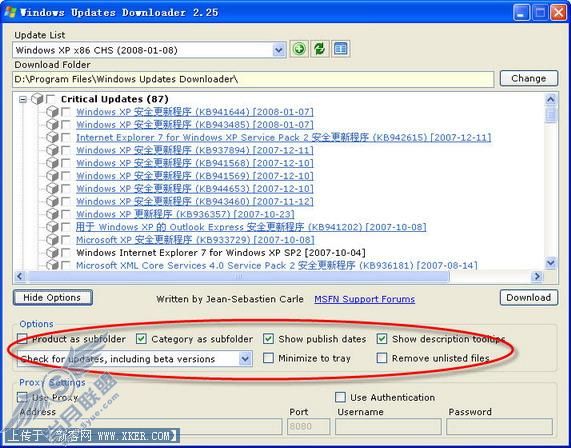Viewport: 571px width, 448px height.
Task: Click package icon for KB943485 update
Action: tap(52, 124)
